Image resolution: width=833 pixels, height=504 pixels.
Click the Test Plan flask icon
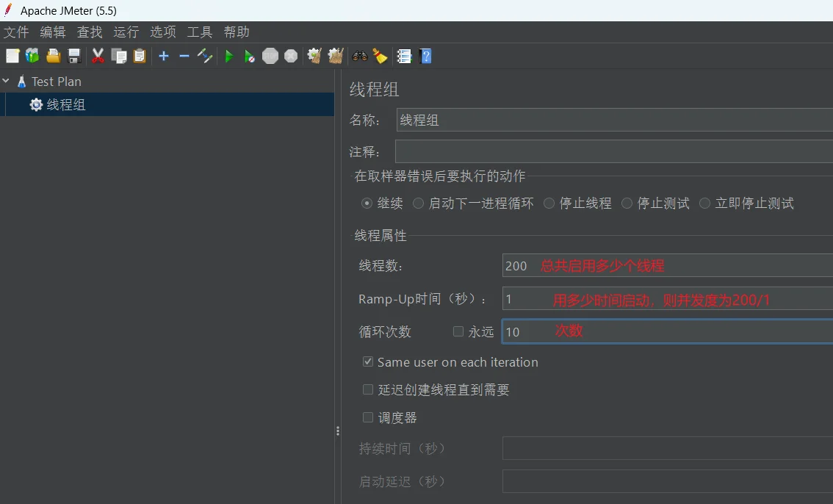tap(22, 82)
